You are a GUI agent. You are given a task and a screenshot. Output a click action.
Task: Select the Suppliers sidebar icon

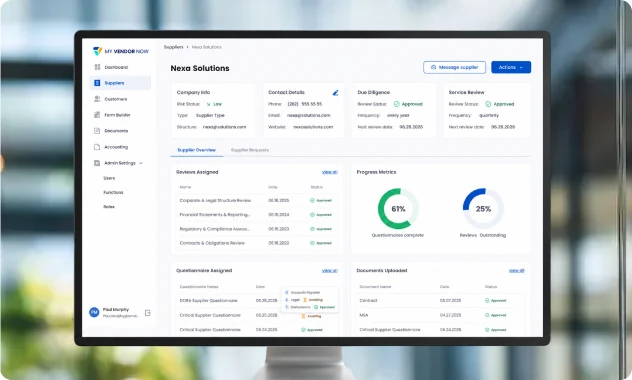click(97, 83)
